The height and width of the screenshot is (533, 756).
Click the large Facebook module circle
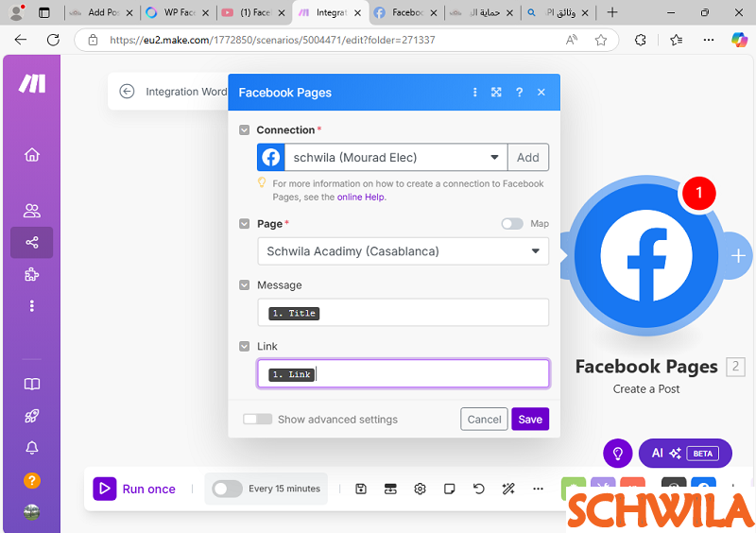646,256
